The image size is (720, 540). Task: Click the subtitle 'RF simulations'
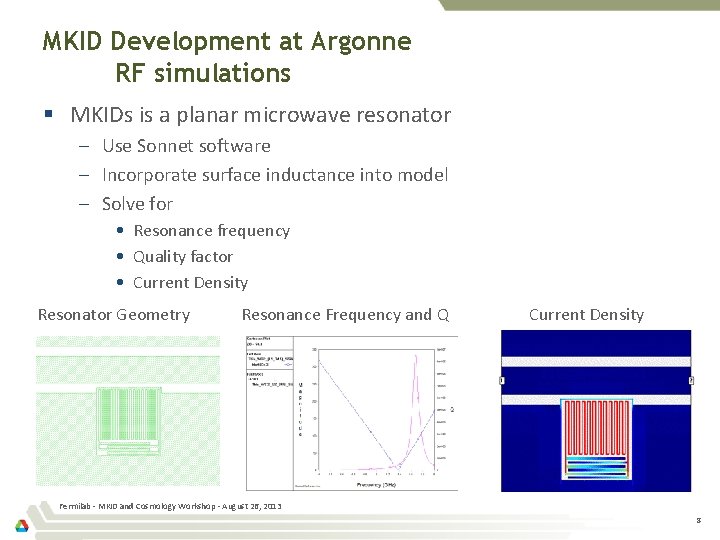(x=203, y=73)
